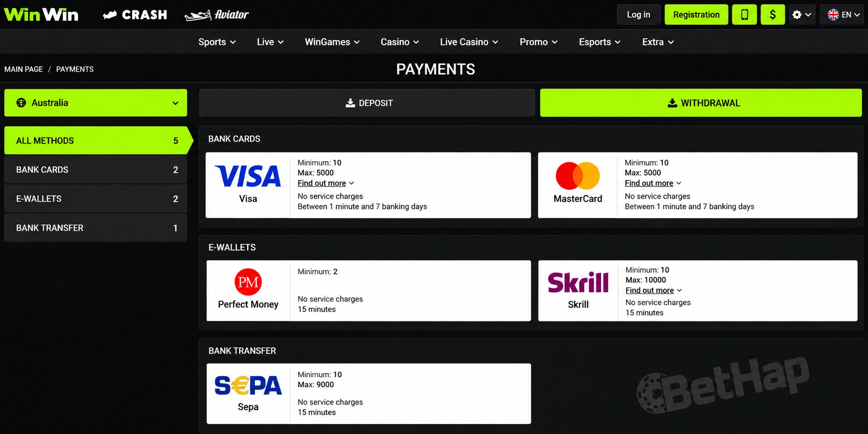Switch to the Withdrawal tab
The width and height of the screenshot is (868, 434).
pos(701,103)
